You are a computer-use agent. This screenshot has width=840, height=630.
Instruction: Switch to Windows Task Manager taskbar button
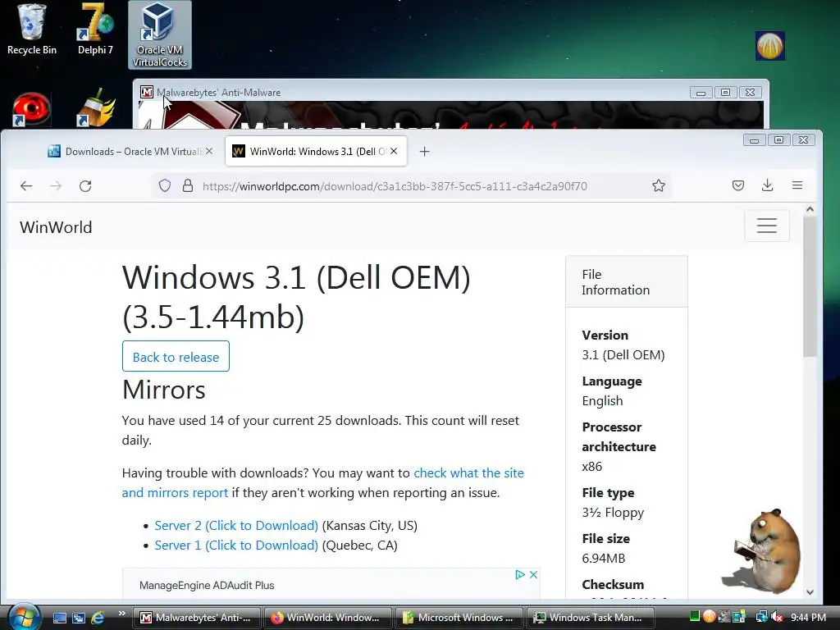pos(591,618)
